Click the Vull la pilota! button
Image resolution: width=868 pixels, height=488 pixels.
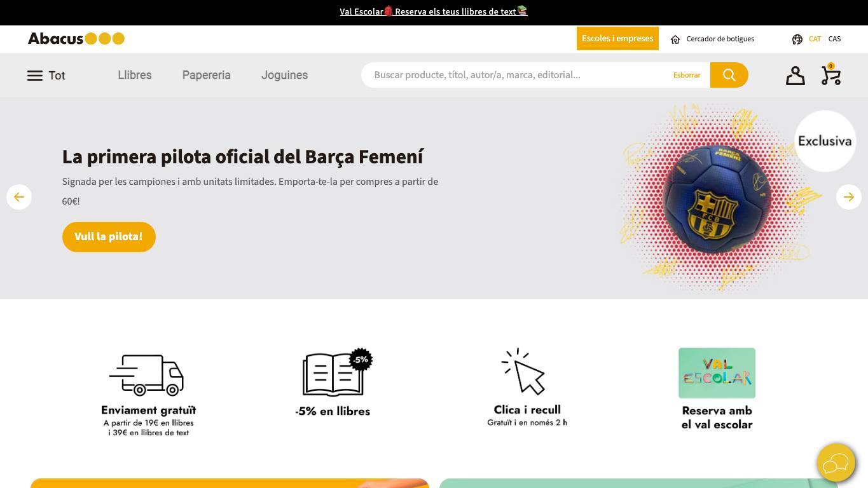(x=109, y=237)
